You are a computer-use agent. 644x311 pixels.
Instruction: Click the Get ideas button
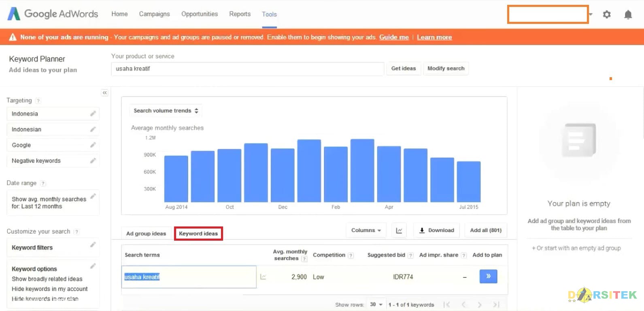403,69
